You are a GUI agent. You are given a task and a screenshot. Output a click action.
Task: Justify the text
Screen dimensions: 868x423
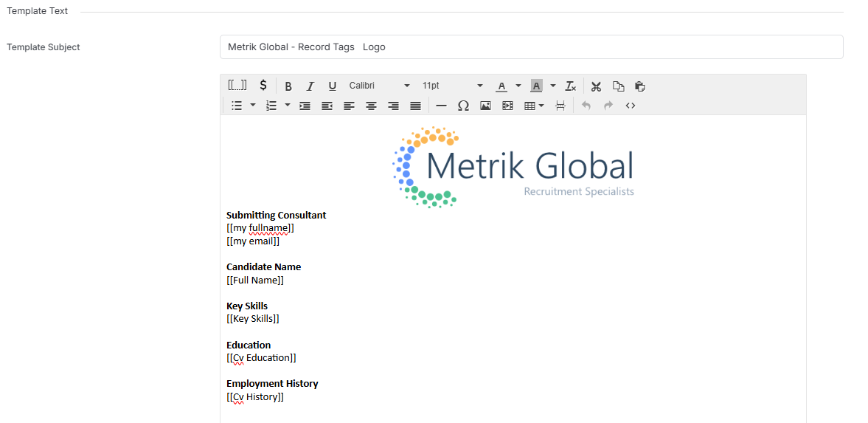coord(415,106)
